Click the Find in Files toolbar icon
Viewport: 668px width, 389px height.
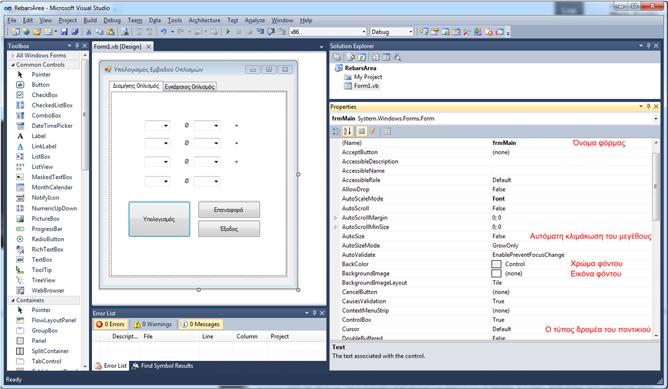click(x=124, y=32)
